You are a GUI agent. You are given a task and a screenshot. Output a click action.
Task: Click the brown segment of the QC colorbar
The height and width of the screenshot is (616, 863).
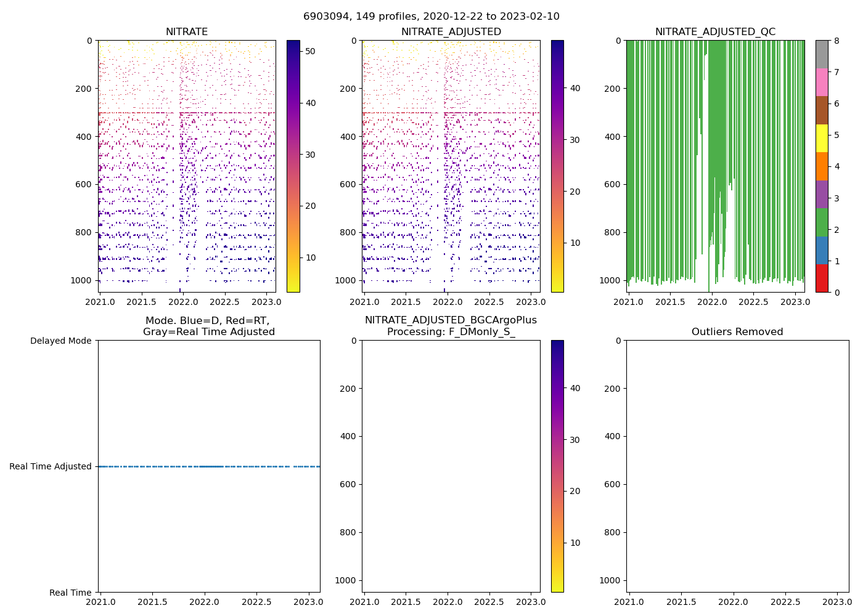click(x=822, y=110)
